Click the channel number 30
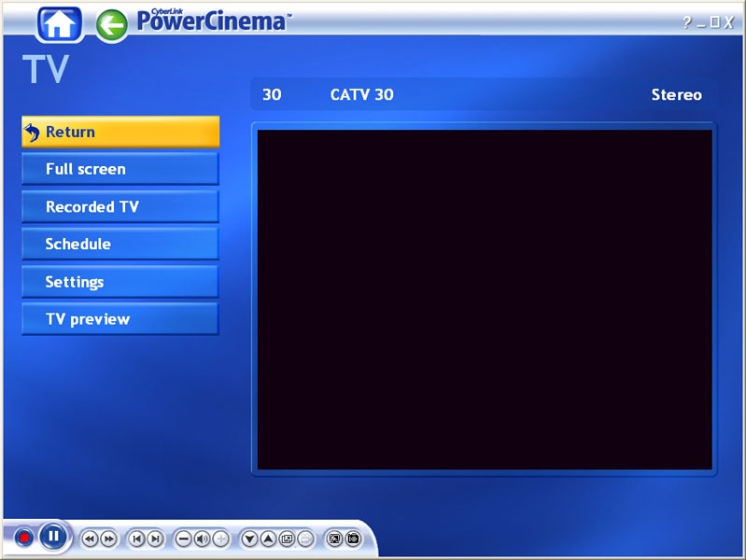 pyautogui.click(x=272, y=94)
